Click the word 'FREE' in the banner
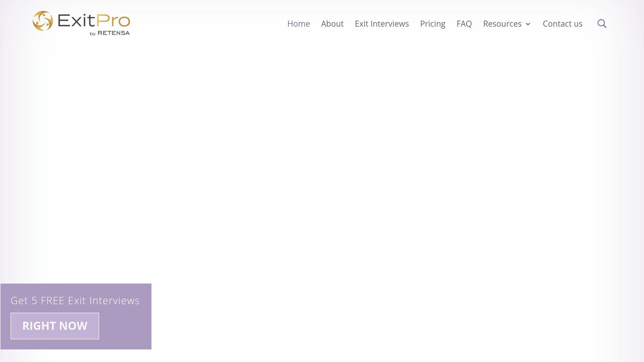644x362 pixels. 53,301
